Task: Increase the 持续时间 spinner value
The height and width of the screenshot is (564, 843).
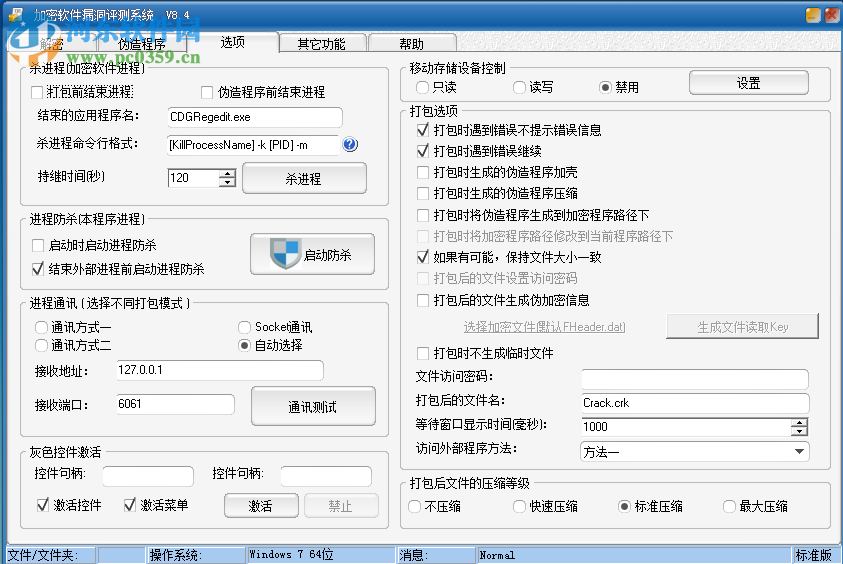Action: tap(227, 174)
